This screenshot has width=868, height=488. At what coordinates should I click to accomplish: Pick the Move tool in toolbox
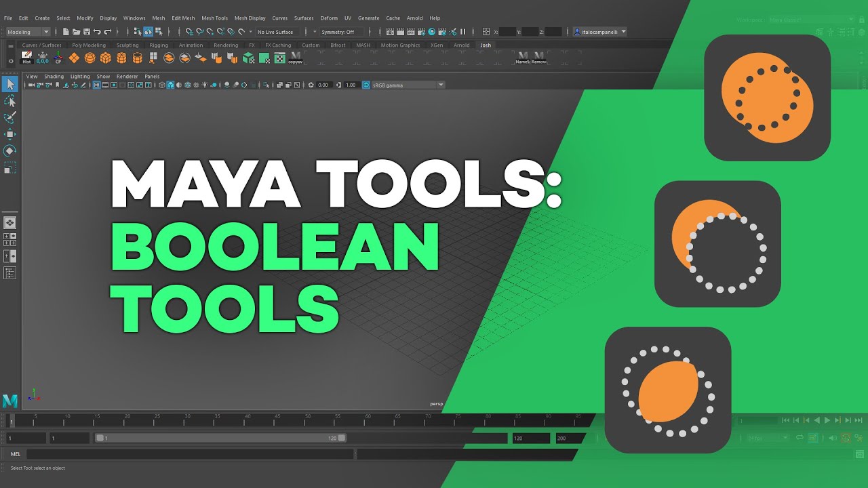tap(10, 134)
